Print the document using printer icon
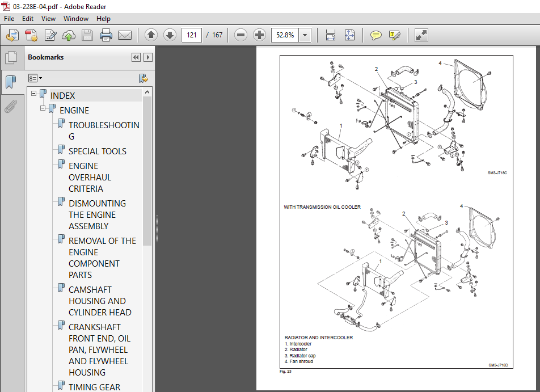Screen dimensions: 540x392 [106, 35]
